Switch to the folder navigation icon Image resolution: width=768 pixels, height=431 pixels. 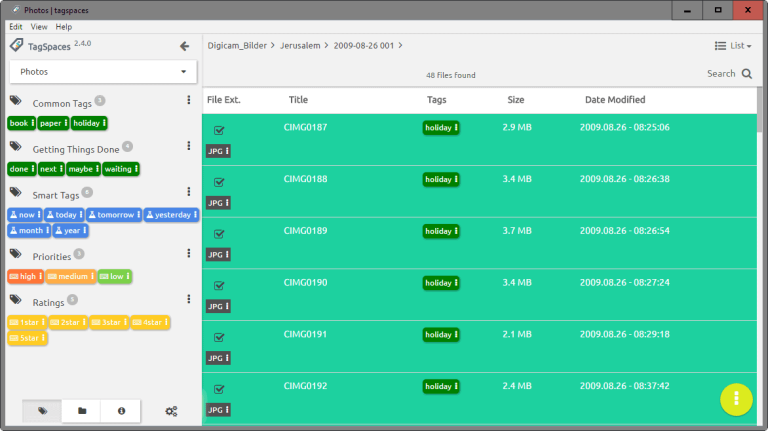point(82,411)
